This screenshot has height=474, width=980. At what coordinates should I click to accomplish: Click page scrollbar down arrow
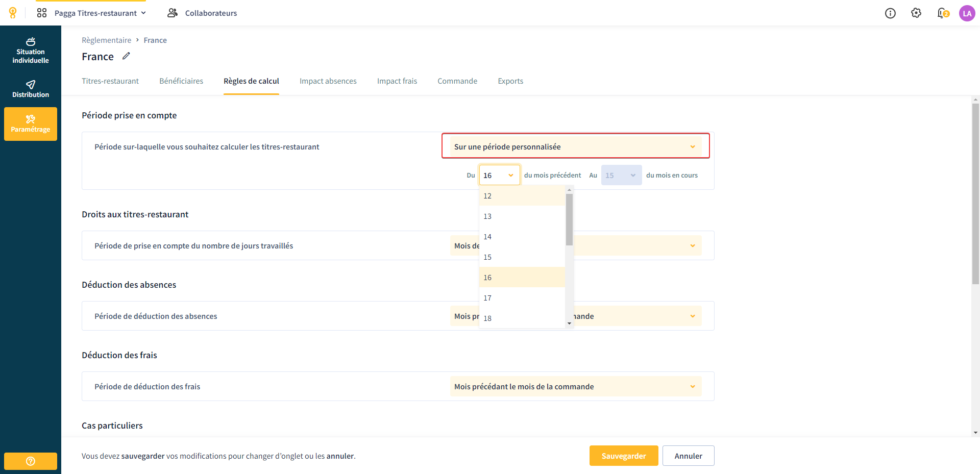pos(975,433)
